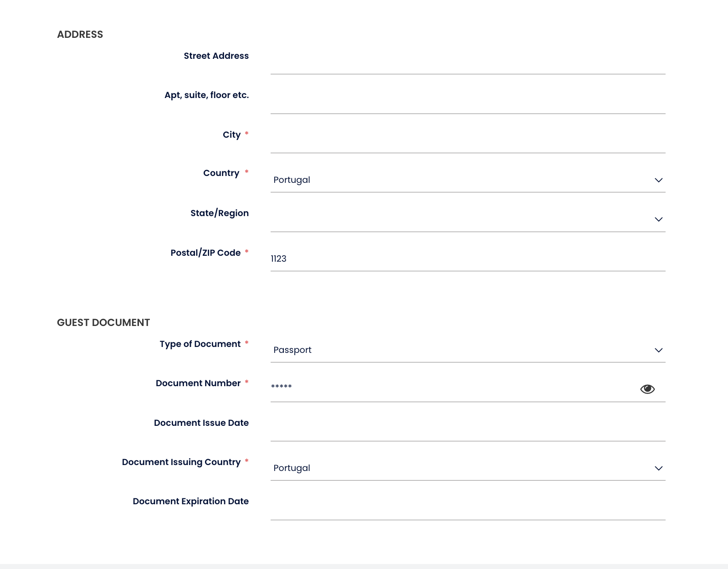
Task: Open Type of Document dropdown showing Passport
Action: (456, 350)
